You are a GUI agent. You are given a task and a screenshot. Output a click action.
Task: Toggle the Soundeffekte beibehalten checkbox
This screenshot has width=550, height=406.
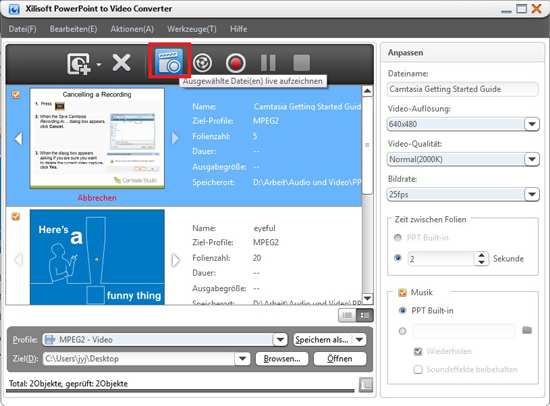click(418, 370)
